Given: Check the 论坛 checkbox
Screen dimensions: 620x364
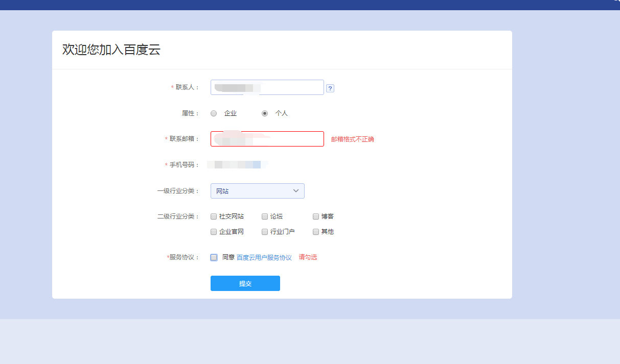Looking at the screenshot, I should pos(265,216).
